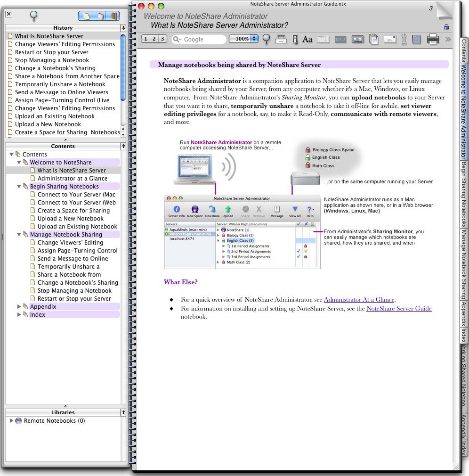Toggle the pages view in the drawer
The height and width of the screenshot is (476, 469).
[85, 16]
